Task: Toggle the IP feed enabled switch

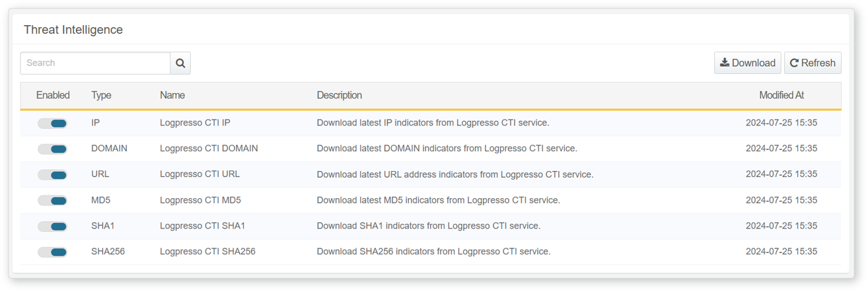Action: 52,124
